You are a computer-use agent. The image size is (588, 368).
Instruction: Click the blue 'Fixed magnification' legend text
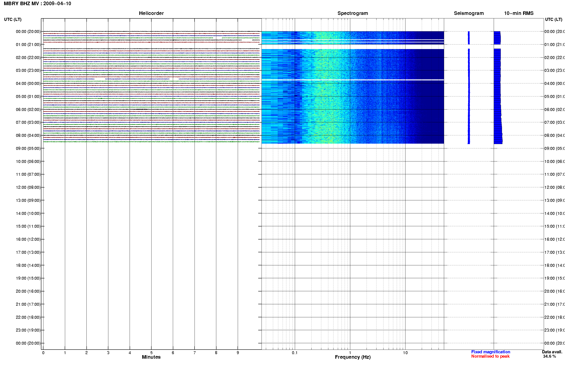491,352
